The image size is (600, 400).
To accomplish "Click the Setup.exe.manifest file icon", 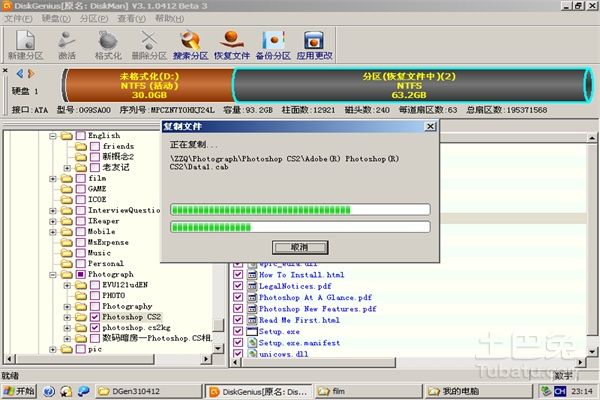I will [x=252, y=343].
